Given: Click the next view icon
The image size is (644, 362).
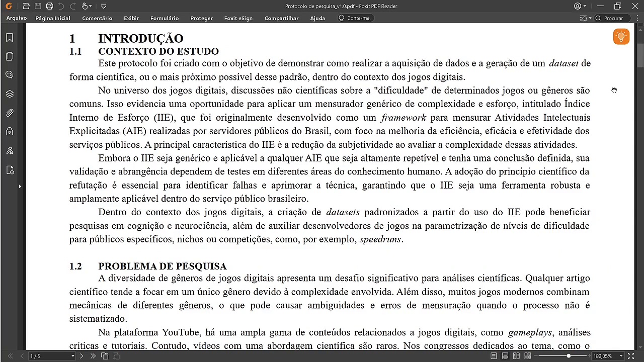Looking at the screenshot, I should point(116,356).
